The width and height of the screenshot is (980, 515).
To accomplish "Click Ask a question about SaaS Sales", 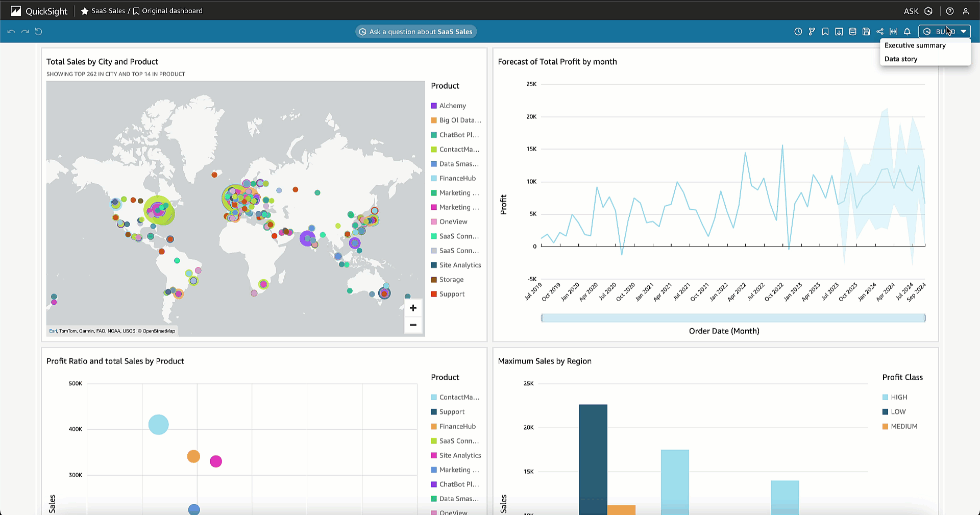I will click(x=416, y=32).
